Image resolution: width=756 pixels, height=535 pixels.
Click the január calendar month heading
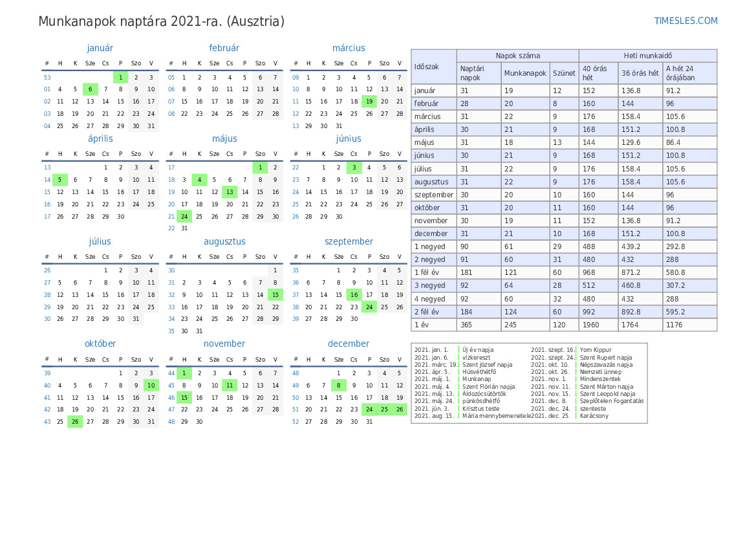pyautogui.click(x=100, y=48)
